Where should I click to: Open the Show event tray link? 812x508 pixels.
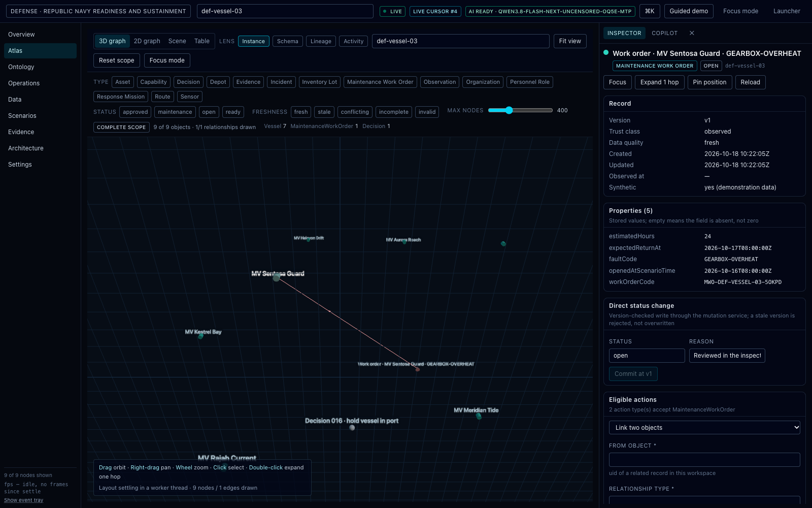click(x=24, y=500)
